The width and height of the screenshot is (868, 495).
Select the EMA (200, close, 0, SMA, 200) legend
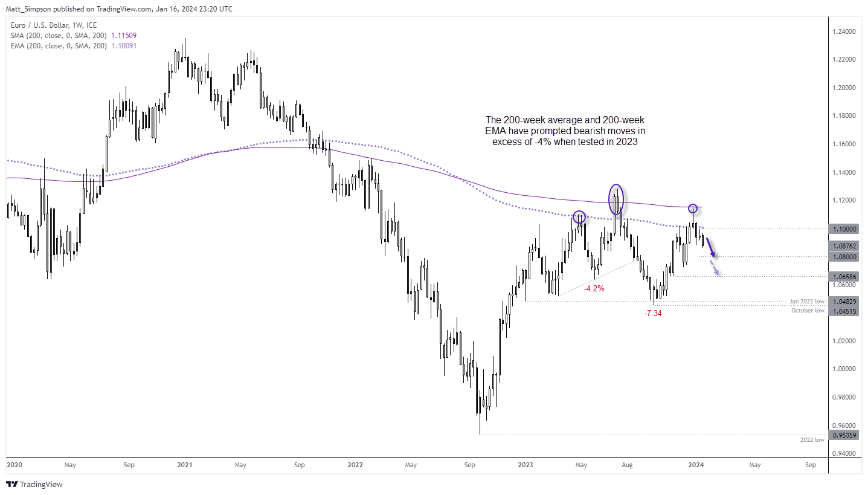click(x=59, y=45)
